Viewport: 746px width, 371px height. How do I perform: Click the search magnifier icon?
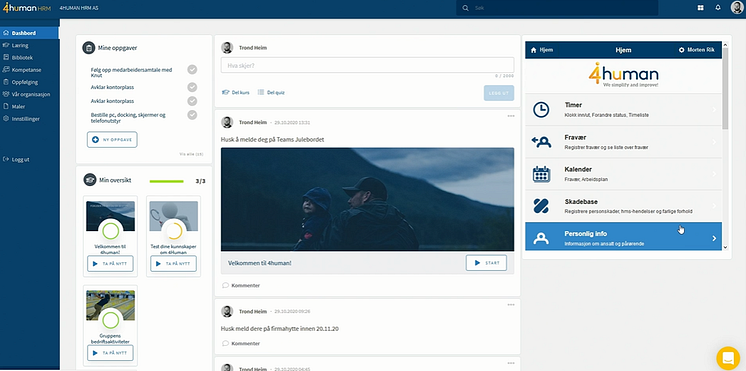pyautogui.click(x=465, y=8)
